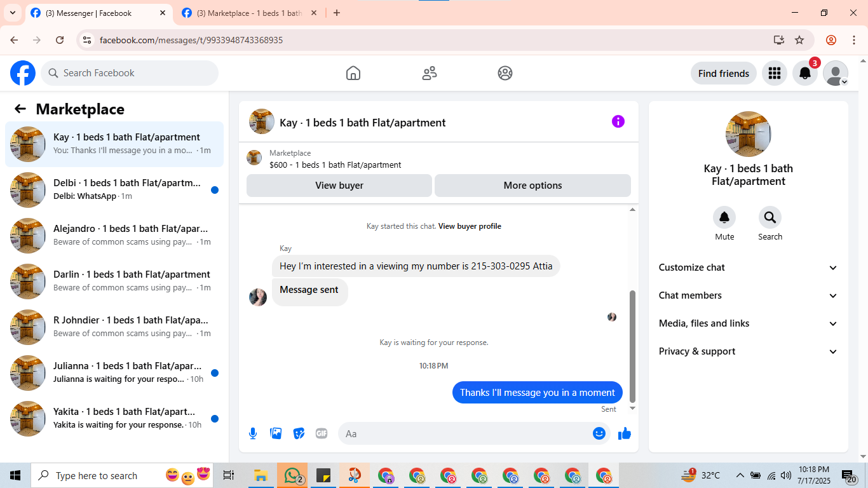Open the Friends icon in top navigation
The height and width of the screenshot is (488, 868).
pos(430,73)
